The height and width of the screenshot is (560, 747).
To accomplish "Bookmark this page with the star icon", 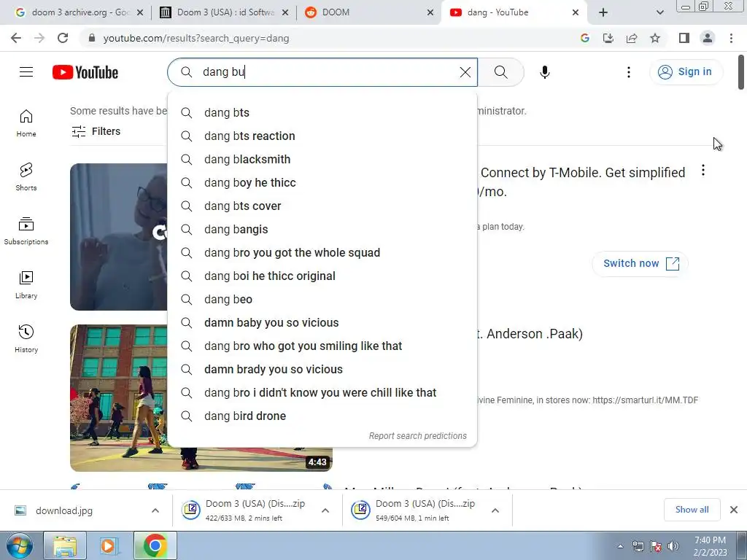I will (x=655, y=38).
